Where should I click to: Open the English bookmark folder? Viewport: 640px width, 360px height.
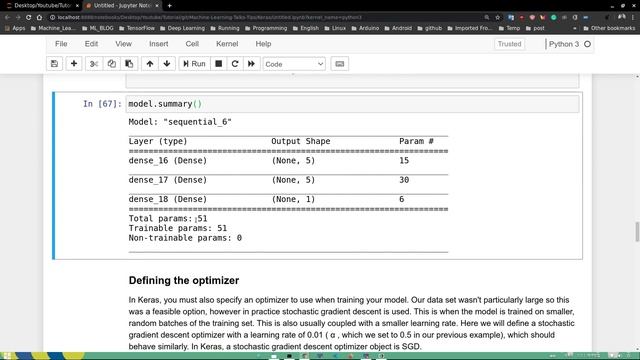[306, 28]
